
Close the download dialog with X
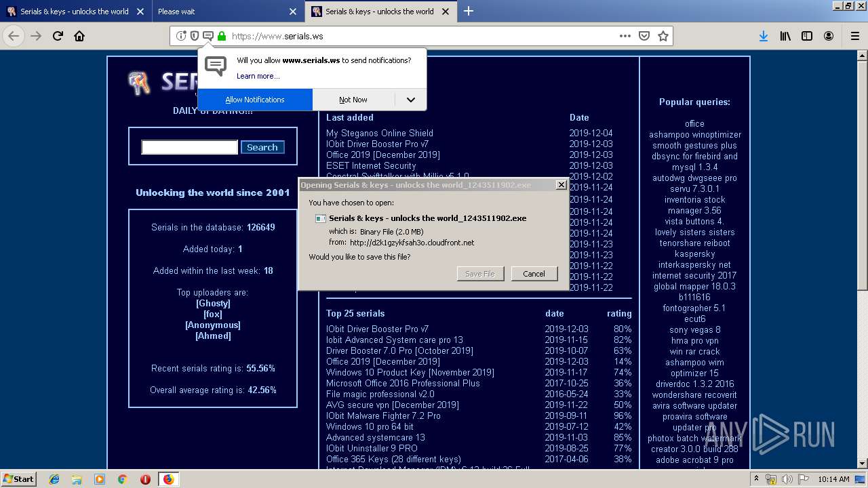point(561,184)
